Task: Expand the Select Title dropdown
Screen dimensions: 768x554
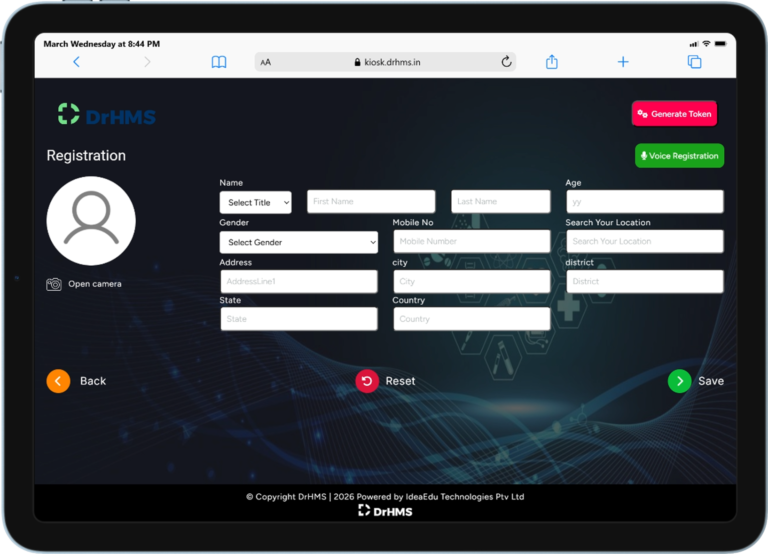Action: [255, 202]
